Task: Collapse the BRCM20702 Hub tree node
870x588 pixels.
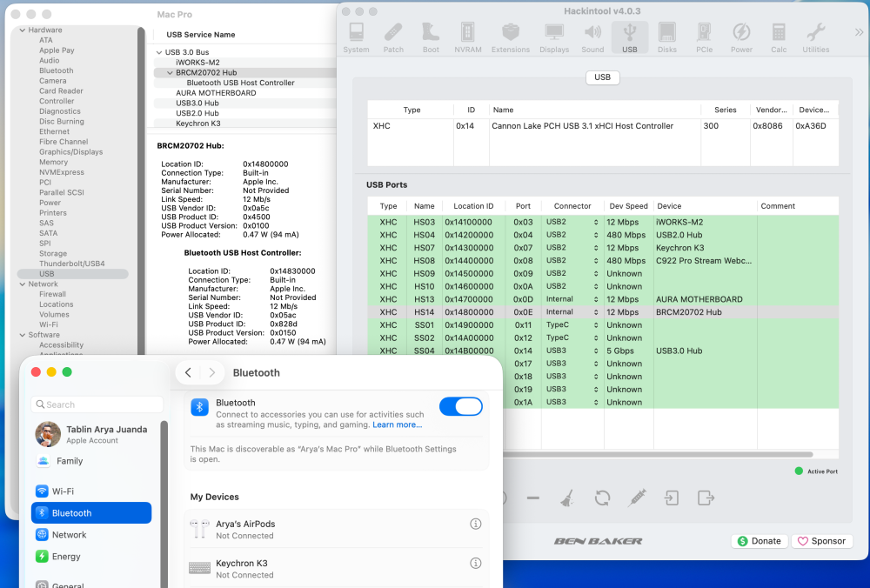Action: click(170, 73)
